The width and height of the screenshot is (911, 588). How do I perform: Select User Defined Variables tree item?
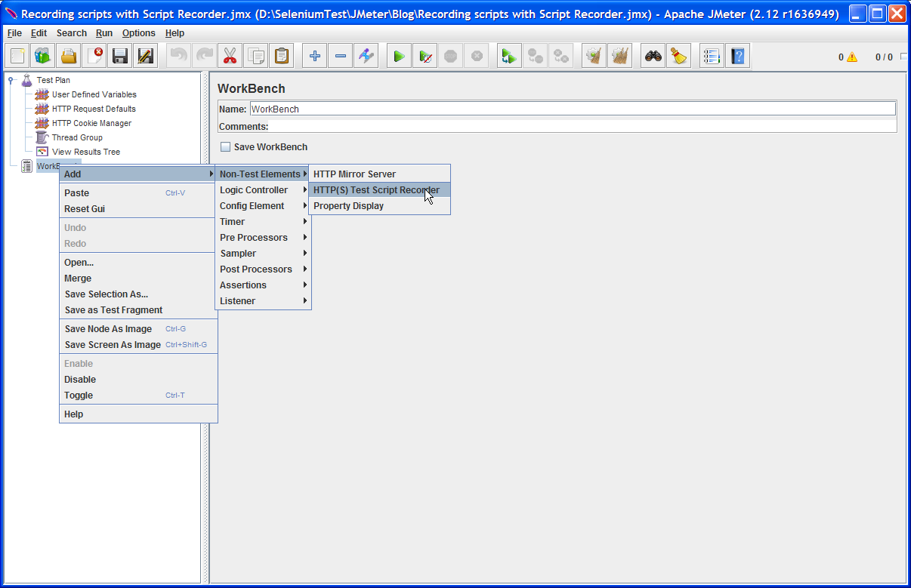coord(94,94)
